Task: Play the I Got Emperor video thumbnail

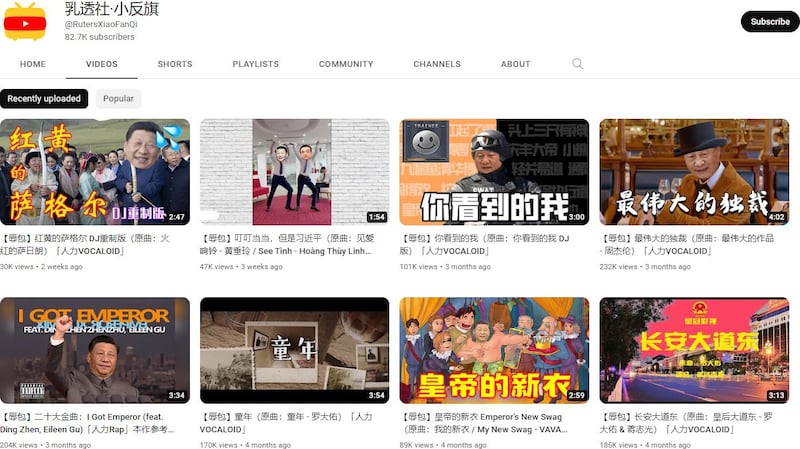Action: coord(95,350)
